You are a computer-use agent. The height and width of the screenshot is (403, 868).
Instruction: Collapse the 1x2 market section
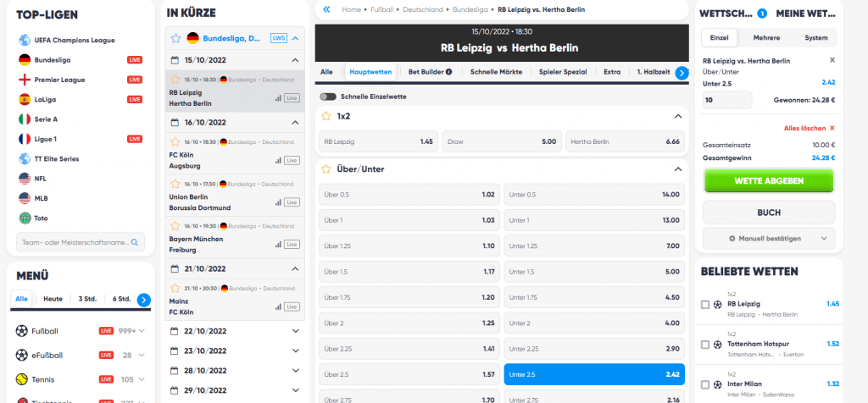pos(677,116)
